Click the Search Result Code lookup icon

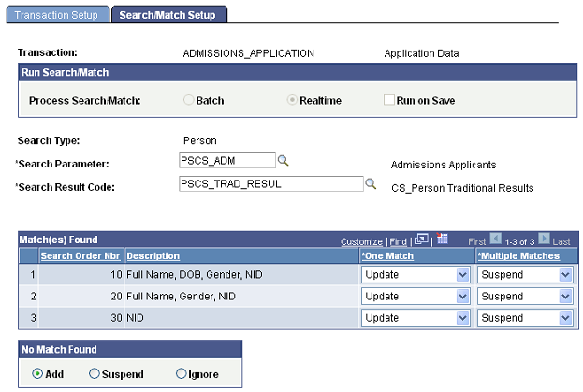pyautogui.click(x=370, y=184)
